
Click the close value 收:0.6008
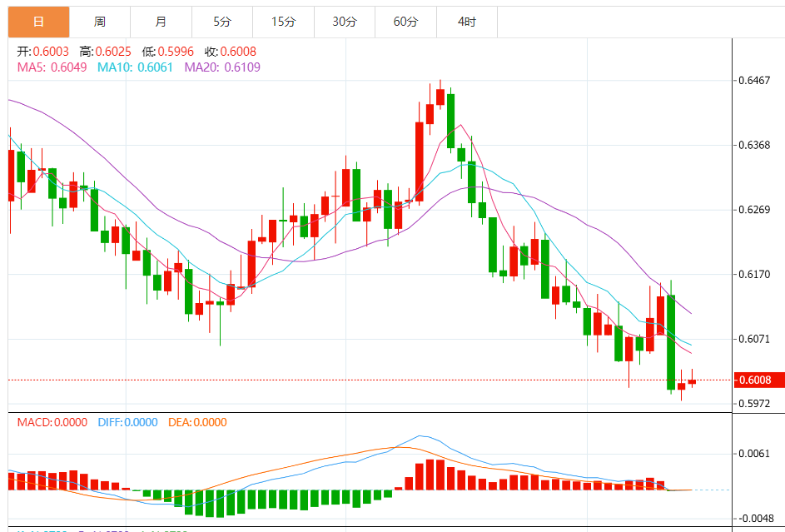[x=231, y=52]
